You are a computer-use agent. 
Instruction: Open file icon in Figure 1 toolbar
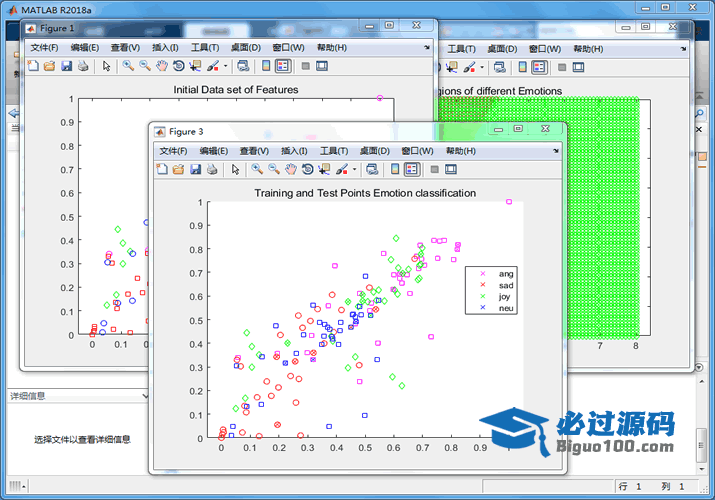[x=49, y=66]
